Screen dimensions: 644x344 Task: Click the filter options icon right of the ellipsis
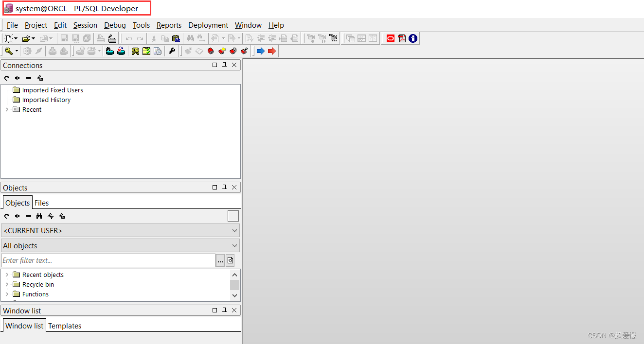(231, 260)
